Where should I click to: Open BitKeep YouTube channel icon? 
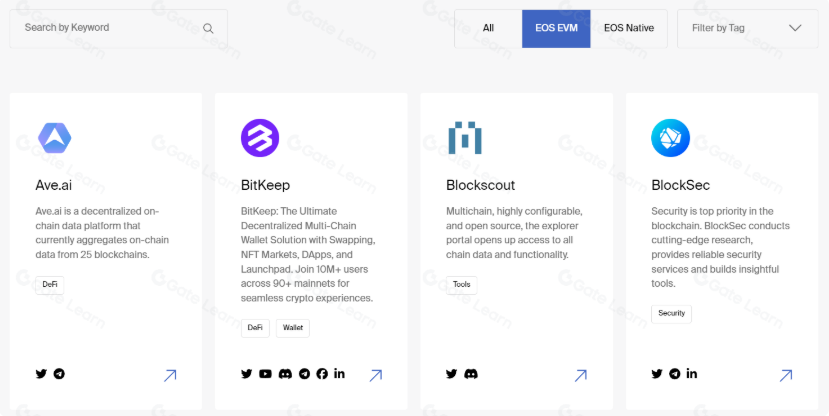tap(265, 374)
